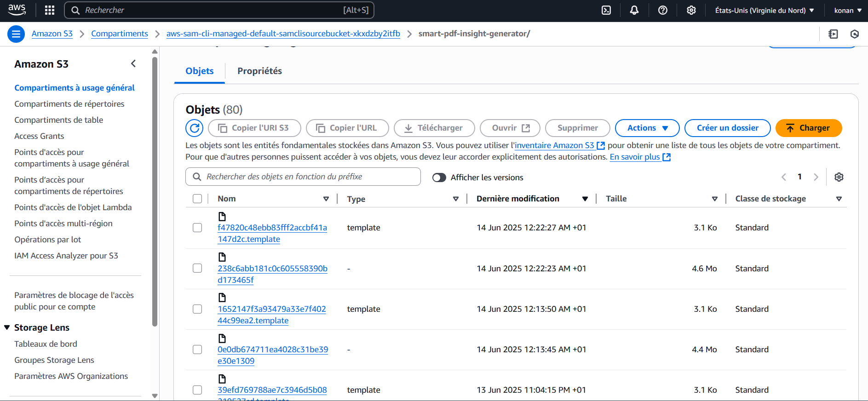Click the Télécharger download button
The image size is (868, 401).
click(x=434, y=128)
